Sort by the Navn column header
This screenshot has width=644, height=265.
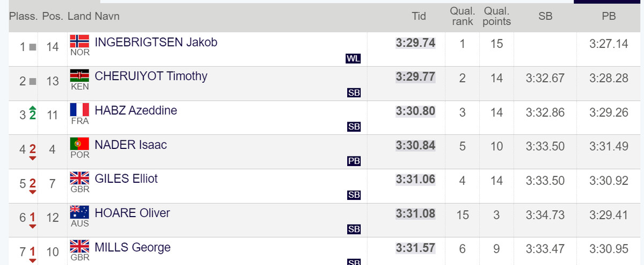click(x=107, y=16)
